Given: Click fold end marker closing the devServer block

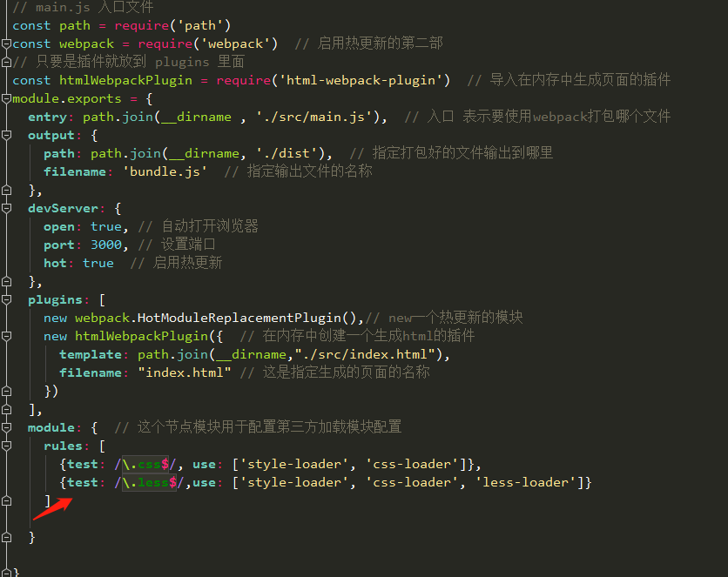Looking at the screenshot, I should (x=6, y=282).
